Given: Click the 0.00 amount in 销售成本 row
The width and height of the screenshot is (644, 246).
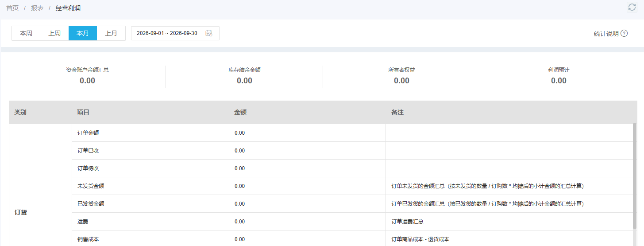Looking at the screenshot, I should (239, 239).
